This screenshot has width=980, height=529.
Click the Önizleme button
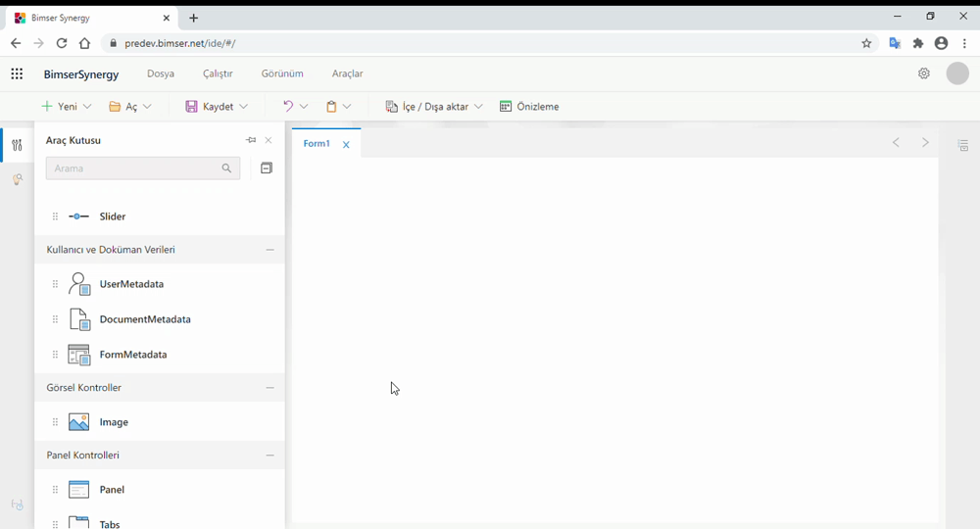(529, 107)
